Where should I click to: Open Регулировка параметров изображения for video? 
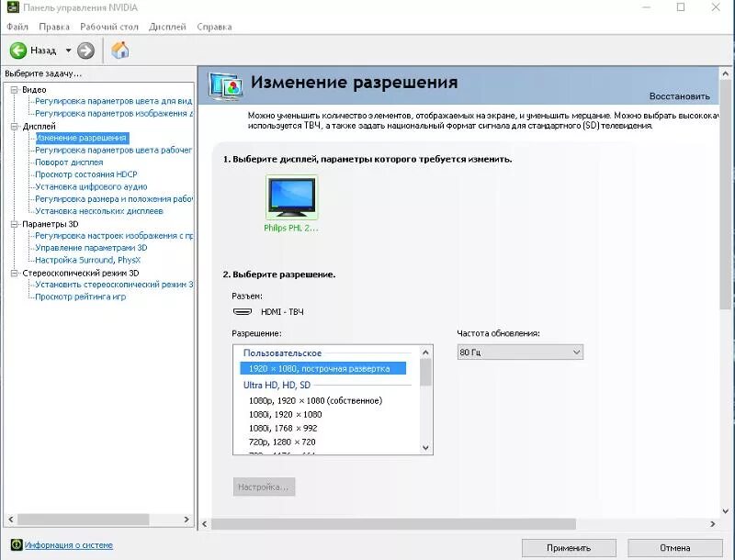click(113, 113)
